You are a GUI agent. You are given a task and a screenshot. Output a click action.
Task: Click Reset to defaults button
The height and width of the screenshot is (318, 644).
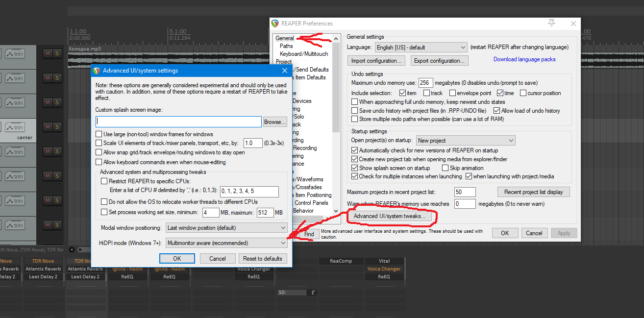pos(263,259)
